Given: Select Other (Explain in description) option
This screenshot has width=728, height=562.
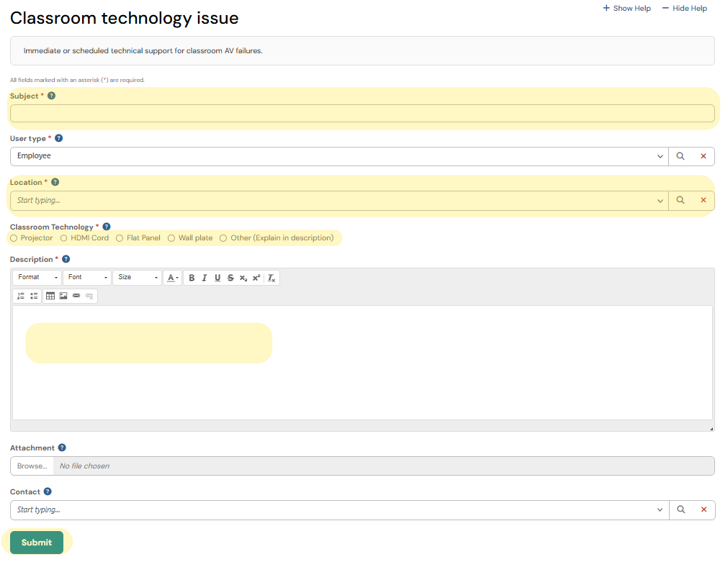Looking at the screenshot, I should (223, 238).
